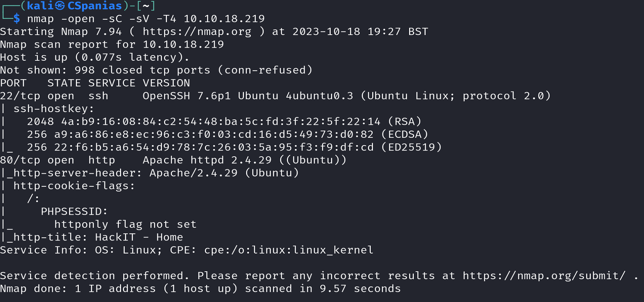Screen dimensions: 644x302
Task: Select the 22/tcp port entry
Action: (x=20, y=96)
